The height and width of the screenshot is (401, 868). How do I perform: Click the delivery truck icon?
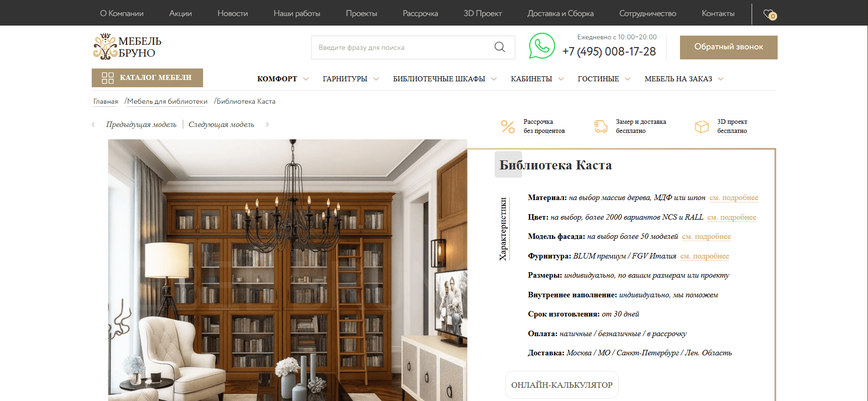pos(601,127)
